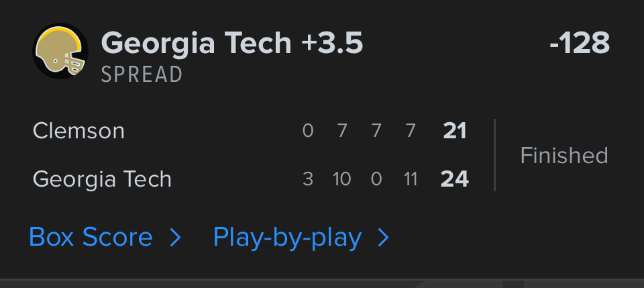Click the chevron arrow beside Box Score
Image resolution: width=644 pixels, height=288 pixels.
[175, 237]
